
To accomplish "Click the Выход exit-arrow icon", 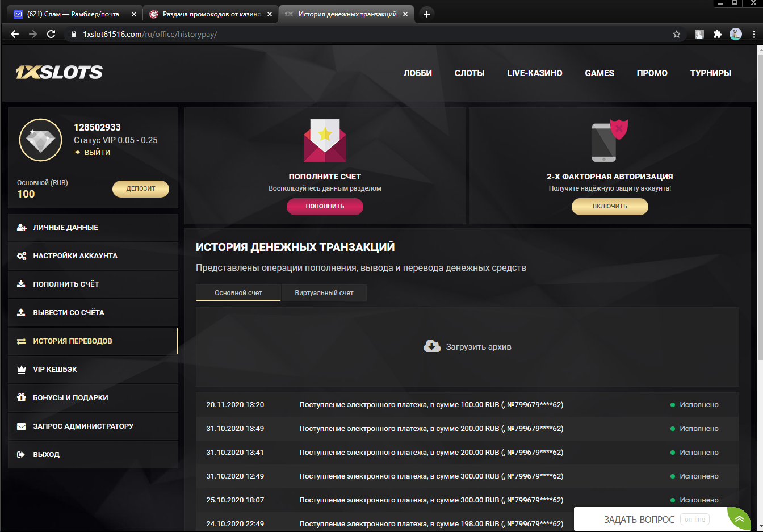I will coord(22,455).
